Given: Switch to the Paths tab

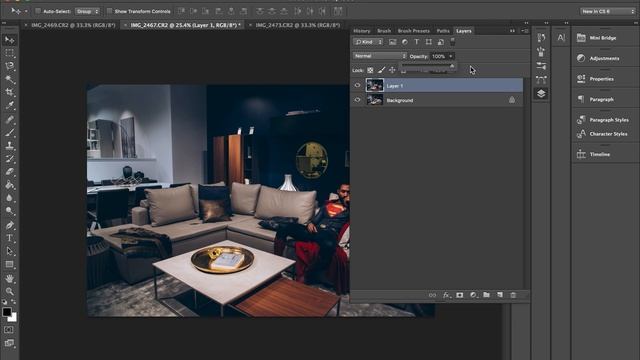Looking at the screenshot, I should [443, 31].
